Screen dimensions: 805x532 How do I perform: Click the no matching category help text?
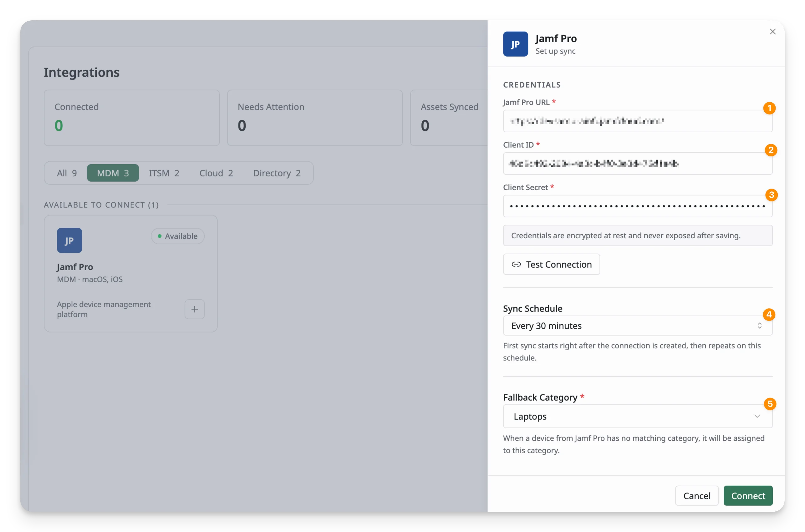[633, 444]
